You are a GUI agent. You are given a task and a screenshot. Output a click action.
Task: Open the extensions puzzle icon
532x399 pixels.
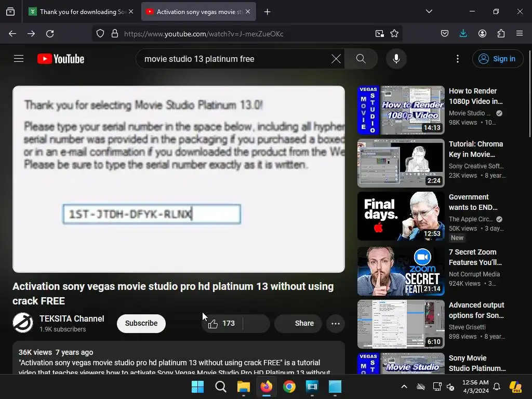[x=501, y=34]
